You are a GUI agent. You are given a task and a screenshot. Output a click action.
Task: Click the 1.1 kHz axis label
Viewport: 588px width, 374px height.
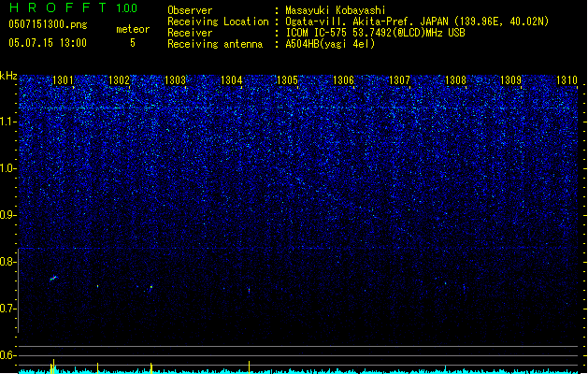[8, 122]
